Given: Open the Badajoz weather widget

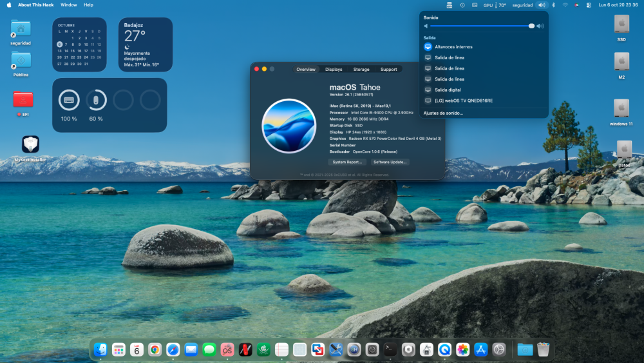Looking at the screenshot, I should pyautogui.click(x=146, y=44).
